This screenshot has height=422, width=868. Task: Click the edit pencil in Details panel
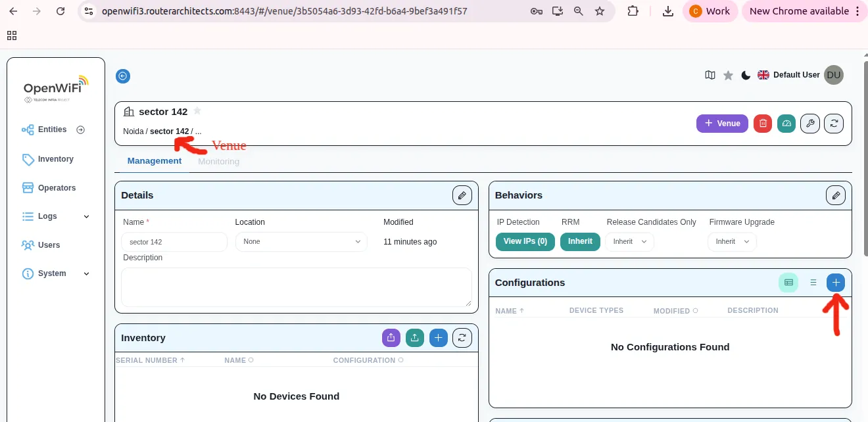(462, 195)
